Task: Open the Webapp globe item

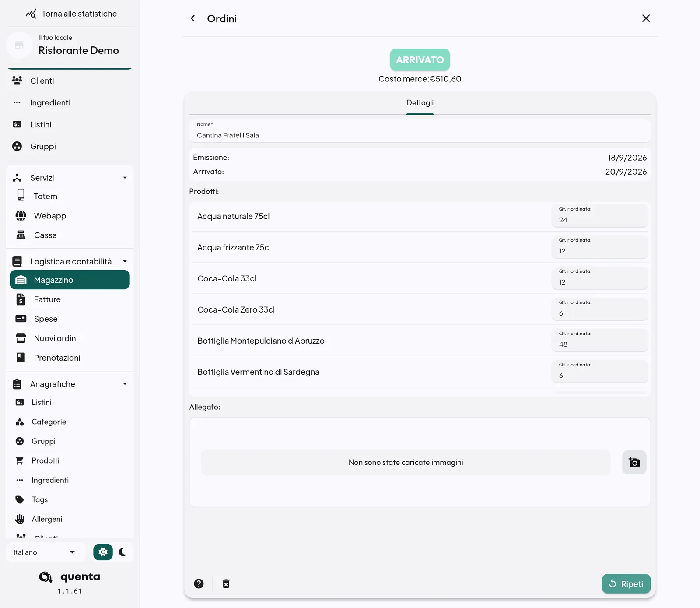Action: 70,216
